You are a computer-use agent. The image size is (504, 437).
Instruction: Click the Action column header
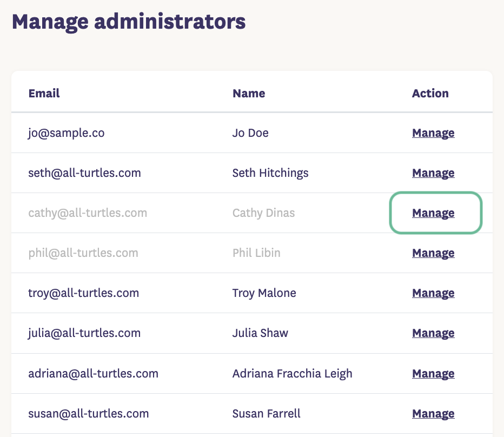click(430, 93)
